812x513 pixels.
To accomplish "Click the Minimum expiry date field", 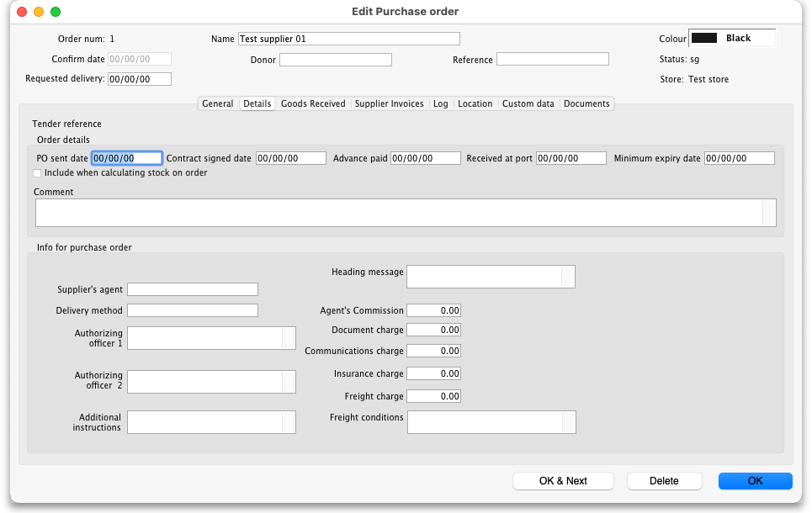I will [x=739, y=158].
